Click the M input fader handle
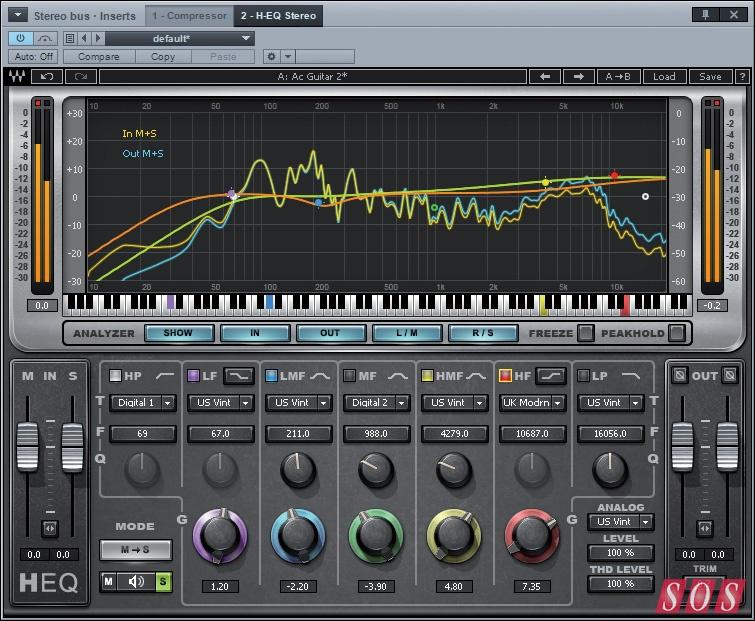The image size is (755, 621). 27,447
